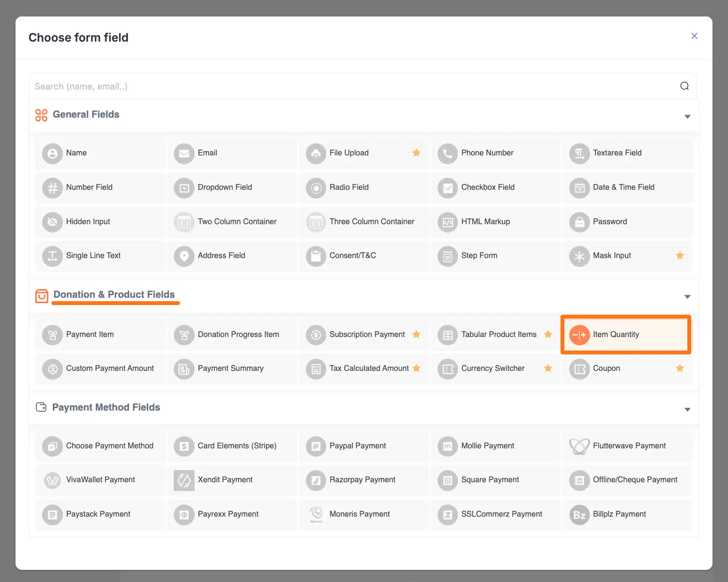Add the Radio Field option
This screenshot has height=582, width=728.
pyautogui.click(x=349, y=187)
